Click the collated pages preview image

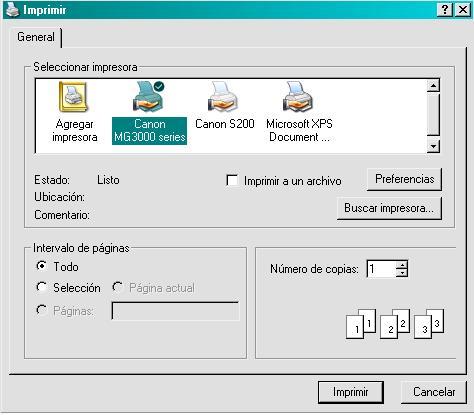(x=395, y=324)
